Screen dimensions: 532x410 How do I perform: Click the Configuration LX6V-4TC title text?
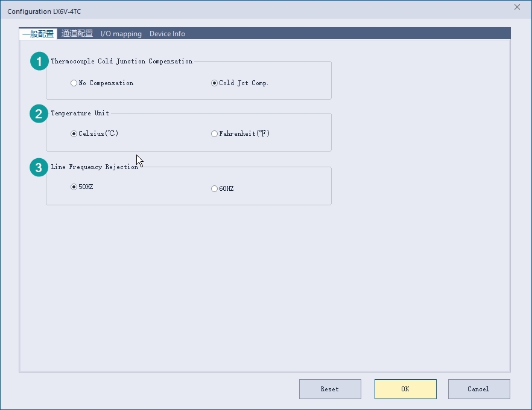44,11
